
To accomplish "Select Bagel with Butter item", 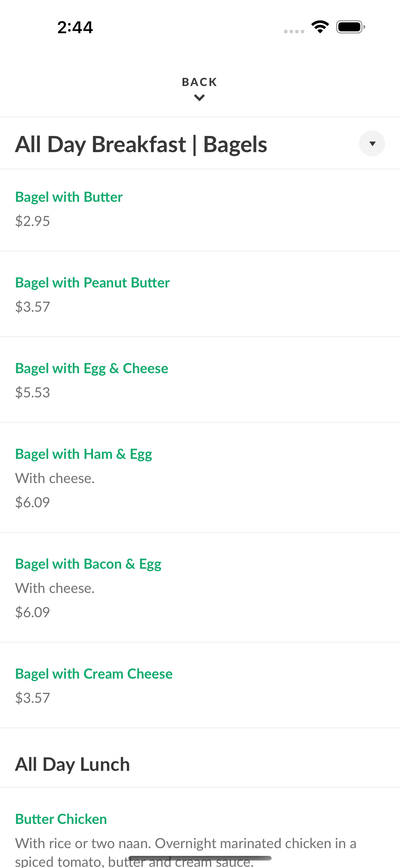I will tap(200, 210).
